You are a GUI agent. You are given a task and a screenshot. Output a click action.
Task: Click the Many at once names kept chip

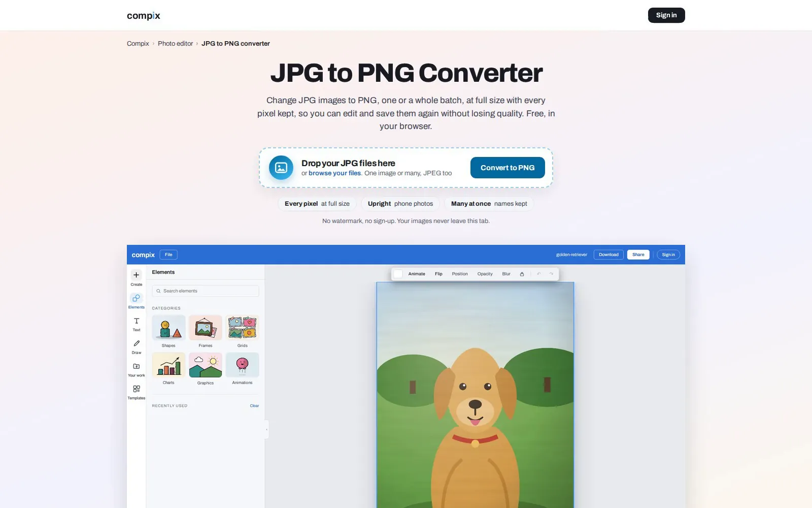pos(489,204)
